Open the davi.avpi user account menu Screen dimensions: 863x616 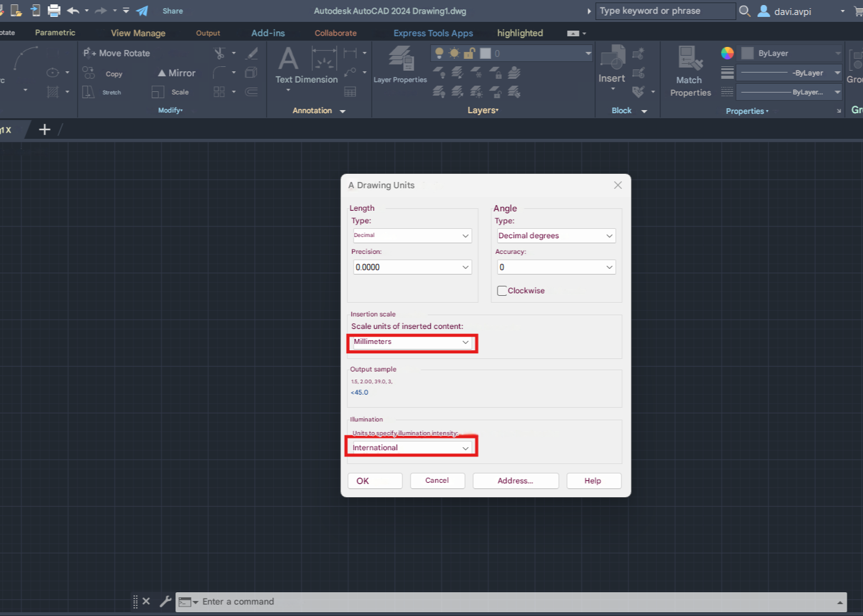coord(792,11)
